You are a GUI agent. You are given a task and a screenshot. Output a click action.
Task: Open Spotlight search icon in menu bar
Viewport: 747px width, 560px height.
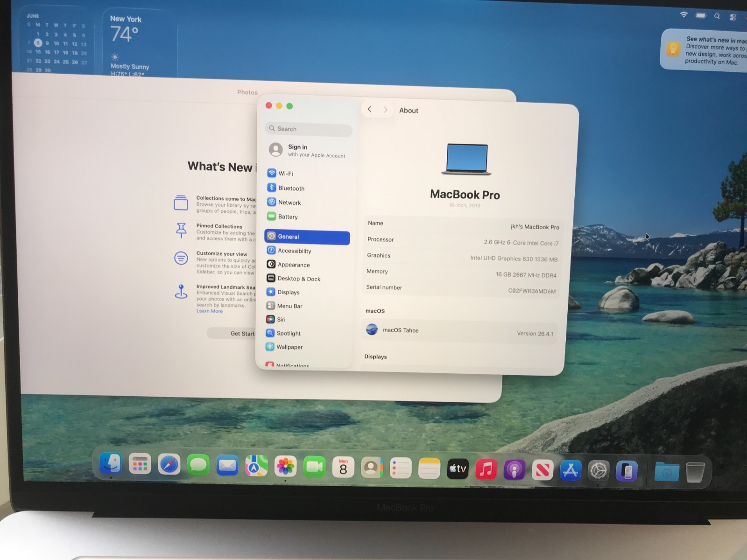[717, 16]
